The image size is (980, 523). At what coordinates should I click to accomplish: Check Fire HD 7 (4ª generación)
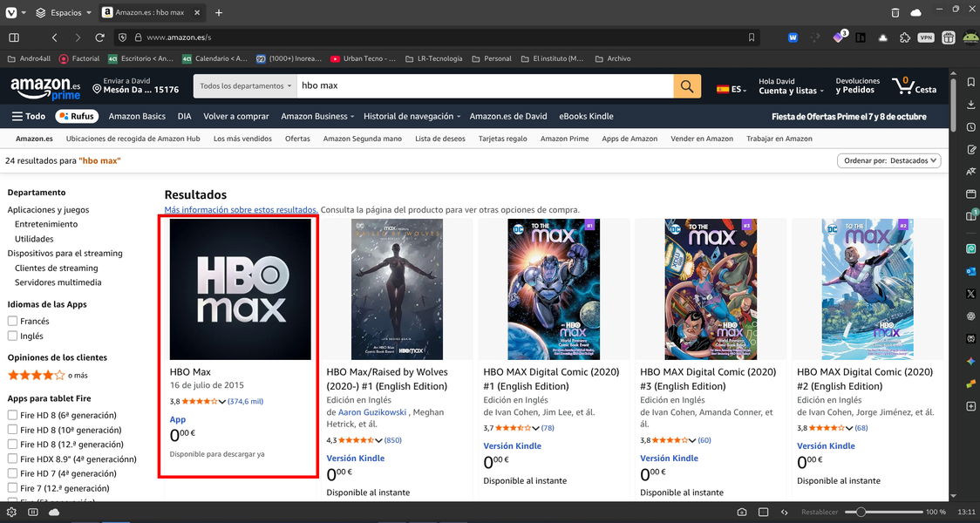[x=12, y=473]
